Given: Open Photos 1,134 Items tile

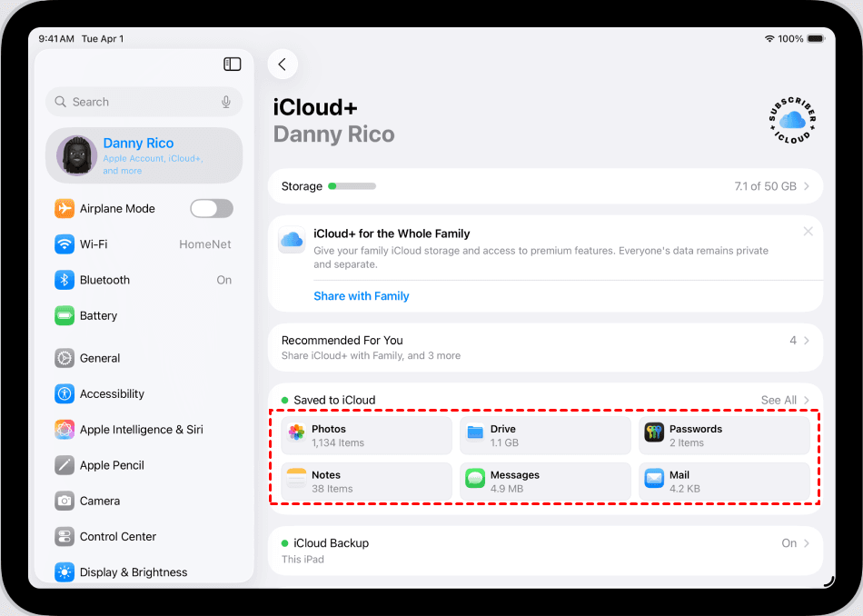Looking at the screenshot, I should 367,435.
